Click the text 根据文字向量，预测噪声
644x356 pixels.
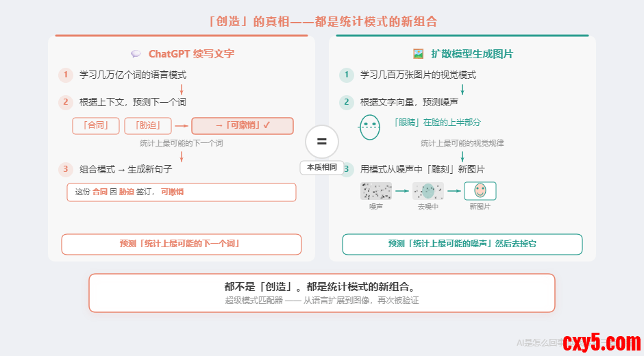pos(409,102)
